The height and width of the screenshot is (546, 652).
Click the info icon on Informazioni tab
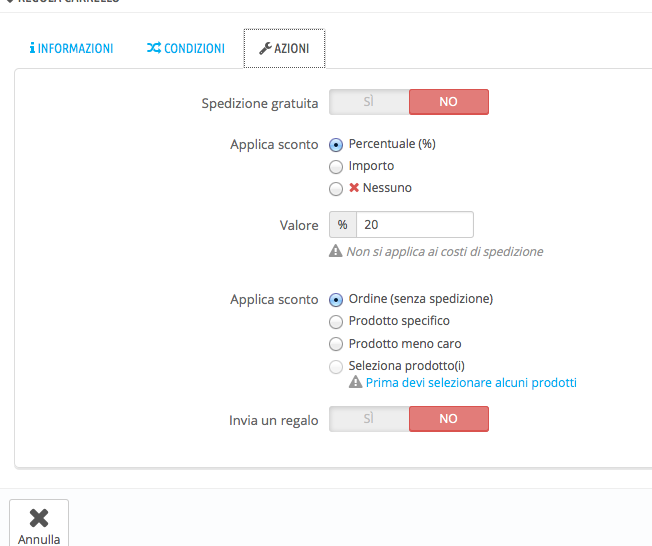32,48
